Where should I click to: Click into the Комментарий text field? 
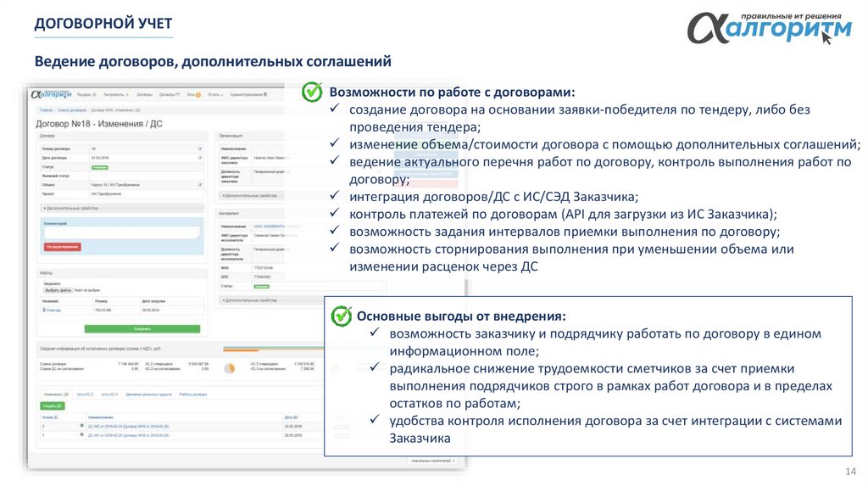122,232
